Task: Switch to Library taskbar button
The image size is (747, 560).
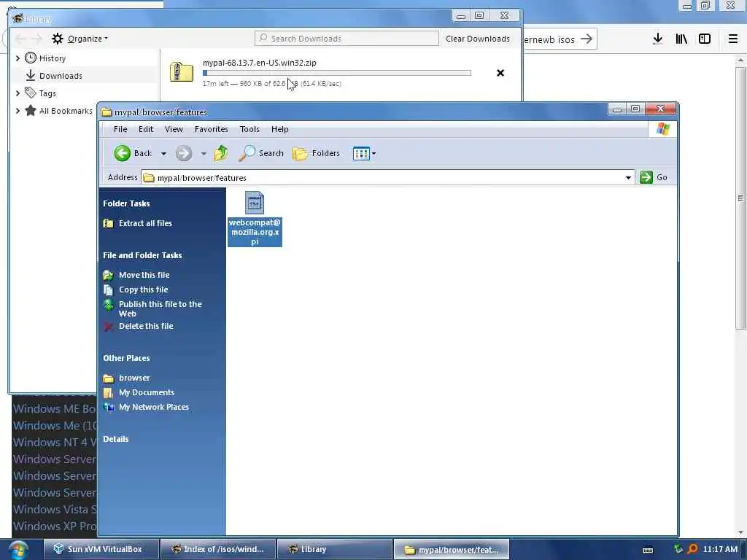Action: (x=334, y=549)
